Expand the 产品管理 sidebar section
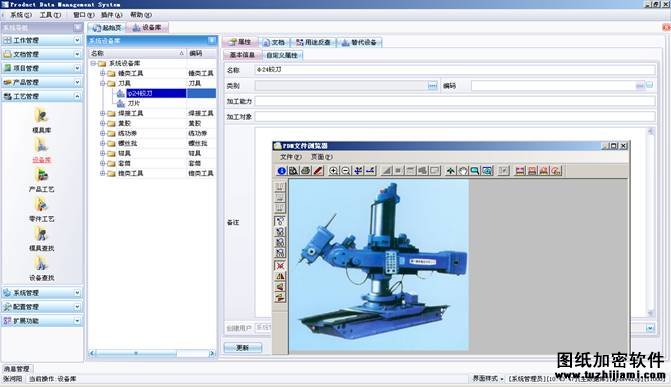Image resolution: width=671 pixels, height=387 pixels. [x=77, y=82]
